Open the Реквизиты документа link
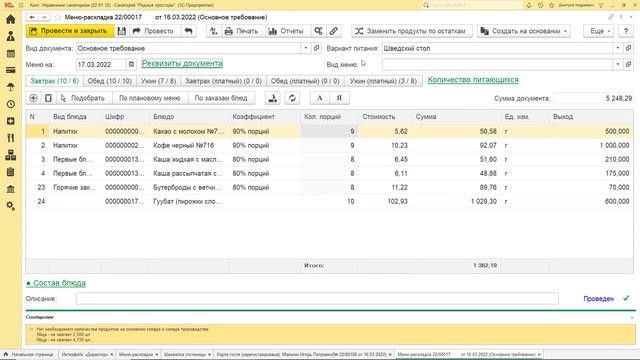 (182, 63)
